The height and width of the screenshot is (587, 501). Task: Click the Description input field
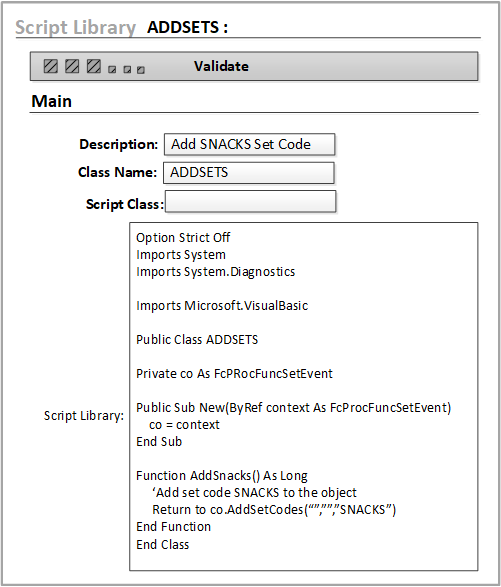pyautogui.click(x=249, y=144)
